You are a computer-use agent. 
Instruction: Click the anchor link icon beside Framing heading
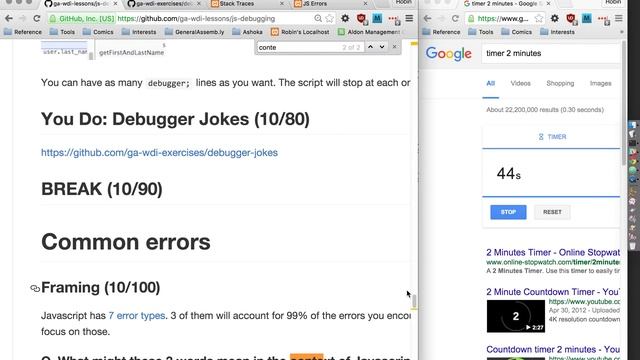35,288
